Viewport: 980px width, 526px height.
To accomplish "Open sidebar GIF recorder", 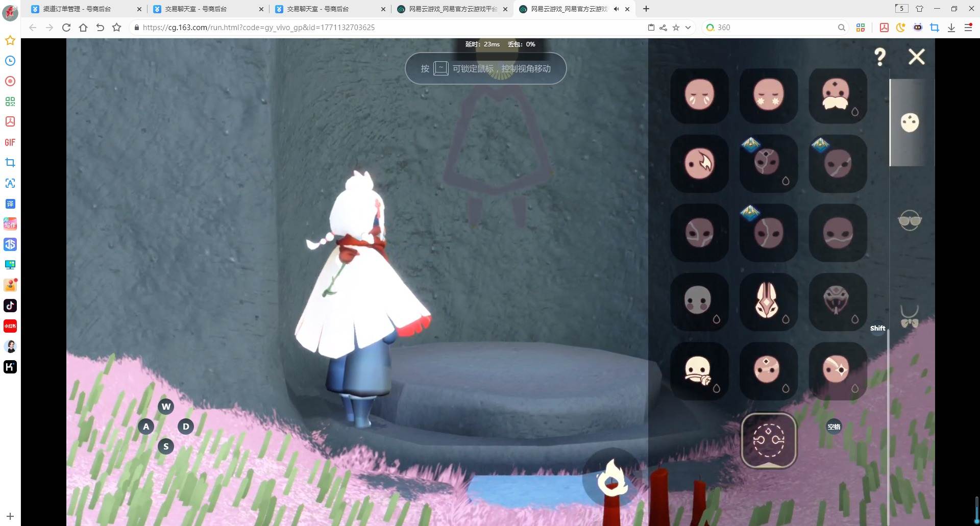I will (x=10, y=142).
